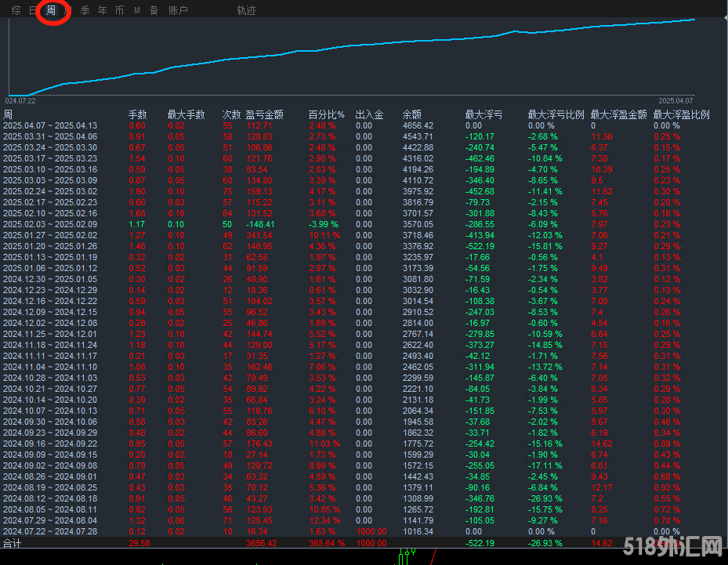The height and width of the screenshot is (565, 728).
Task: Sort by the 百分比% column header
Action: (x=326, y=114)
